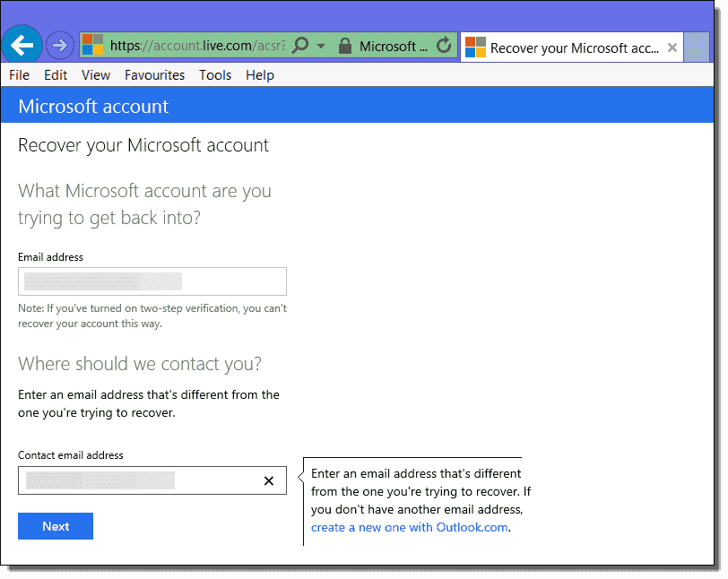Click the two-step verification note text
The image size is (728, 579).
[x=152, y=315]
